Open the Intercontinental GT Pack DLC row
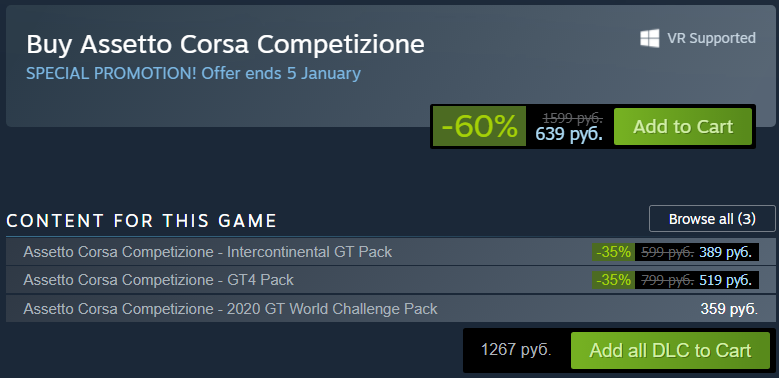Viewport: 779px width, 378px height. coord(390,252)
